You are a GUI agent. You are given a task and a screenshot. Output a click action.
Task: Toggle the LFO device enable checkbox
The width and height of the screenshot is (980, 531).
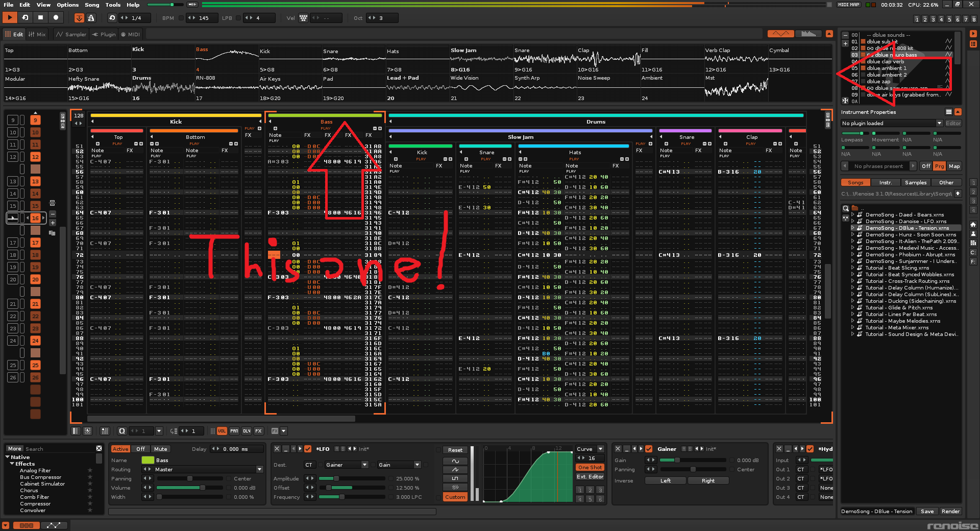click(308, 449)
